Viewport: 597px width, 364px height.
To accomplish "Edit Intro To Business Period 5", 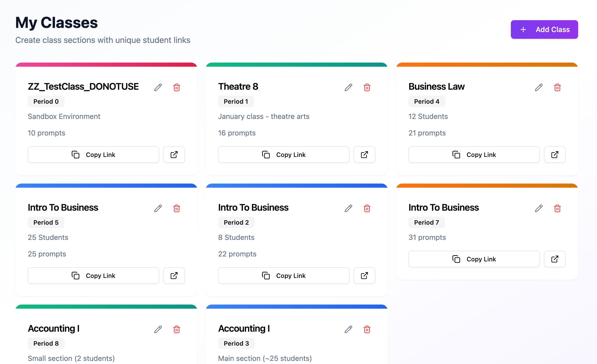I will (158, 208).
